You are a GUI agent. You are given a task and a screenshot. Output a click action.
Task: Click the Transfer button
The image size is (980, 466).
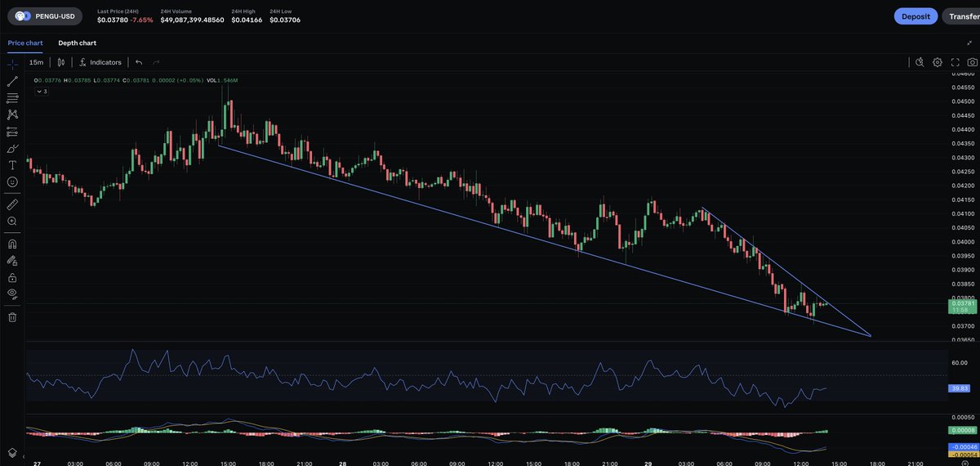(963, 16)
